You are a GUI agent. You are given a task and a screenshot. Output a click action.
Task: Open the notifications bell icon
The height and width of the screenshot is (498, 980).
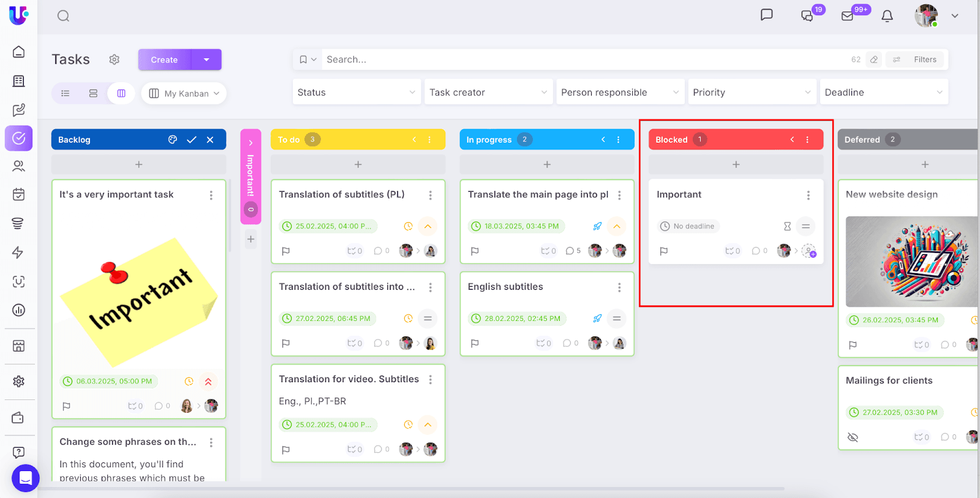click(887, 17)
